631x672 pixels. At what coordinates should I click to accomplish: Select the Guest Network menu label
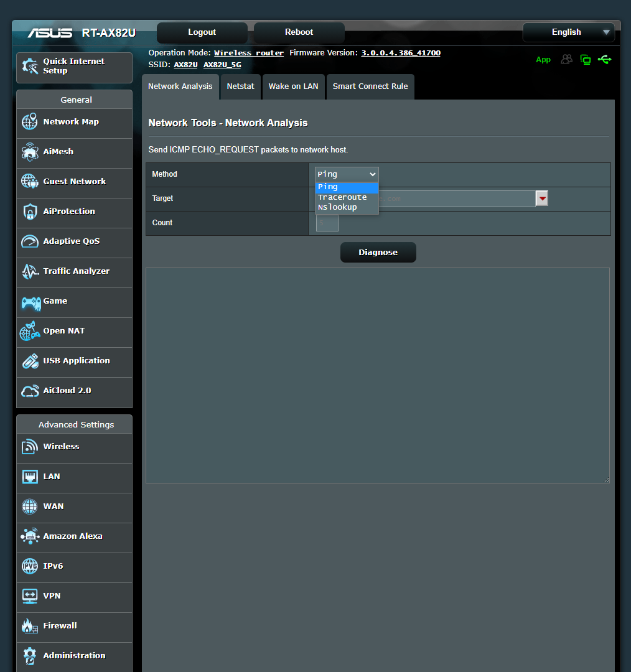(75, 181)
